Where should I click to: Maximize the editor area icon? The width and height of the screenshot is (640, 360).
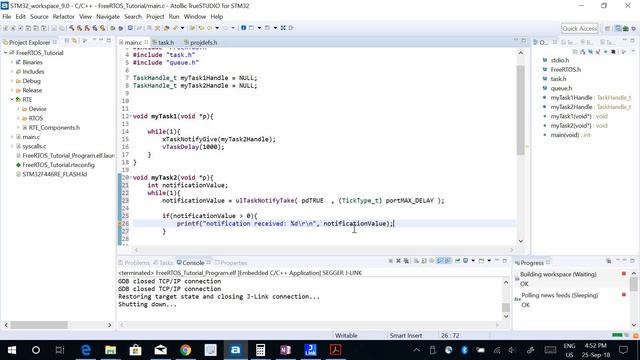524,40
